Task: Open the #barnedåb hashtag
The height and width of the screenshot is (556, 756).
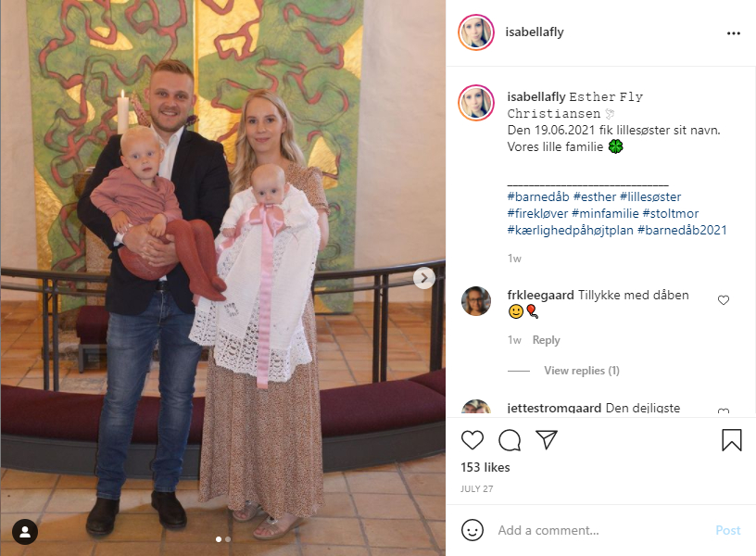Action: pos(538,196)
